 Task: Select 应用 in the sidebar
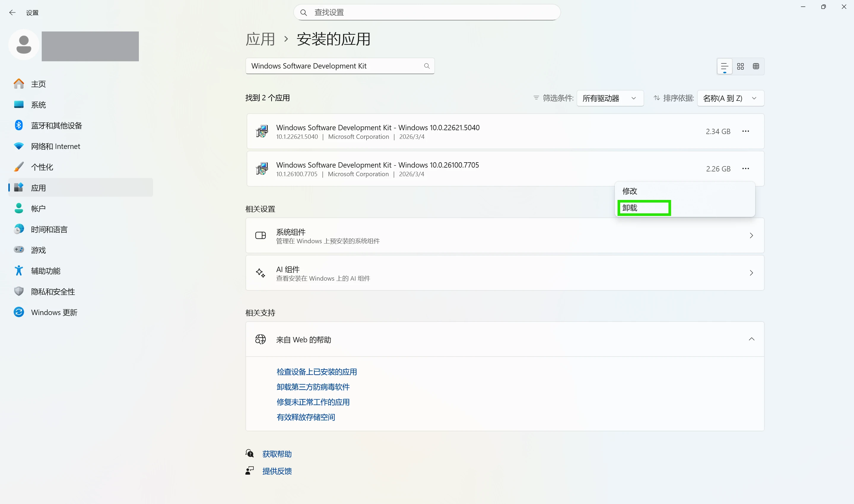(x=81, y=187)
